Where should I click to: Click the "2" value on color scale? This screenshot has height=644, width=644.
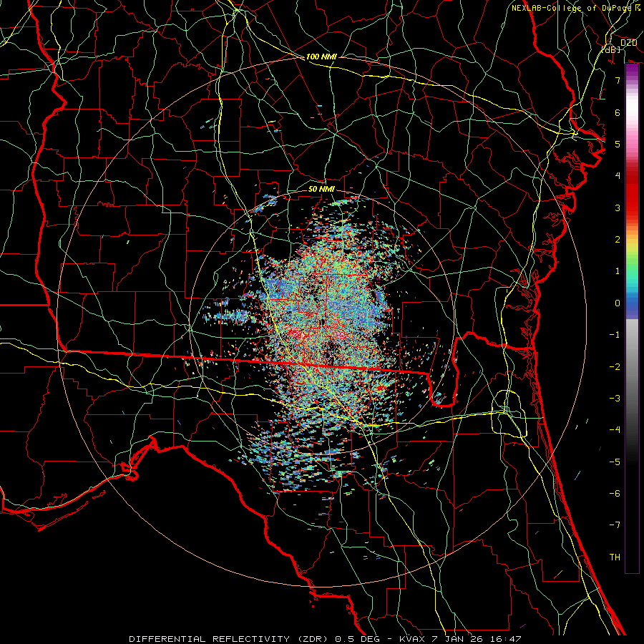click(618, 239)
